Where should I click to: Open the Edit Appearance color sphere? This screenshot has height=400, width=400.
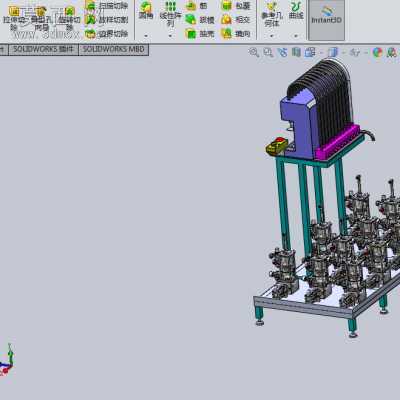point(377,52)
